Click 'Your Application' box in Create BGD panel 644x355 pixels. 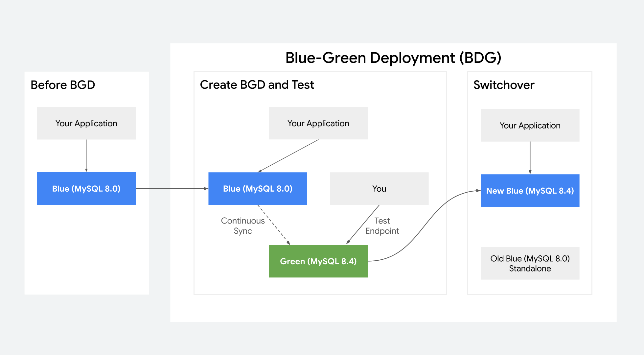click(318, 123)
